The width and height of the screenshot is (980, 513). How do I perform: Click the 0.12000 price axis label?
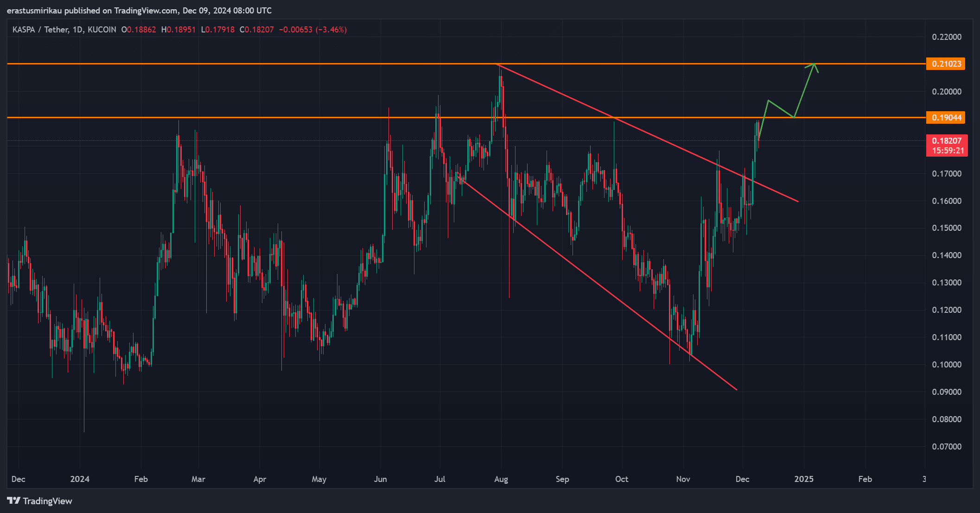[x=947, y=310]
